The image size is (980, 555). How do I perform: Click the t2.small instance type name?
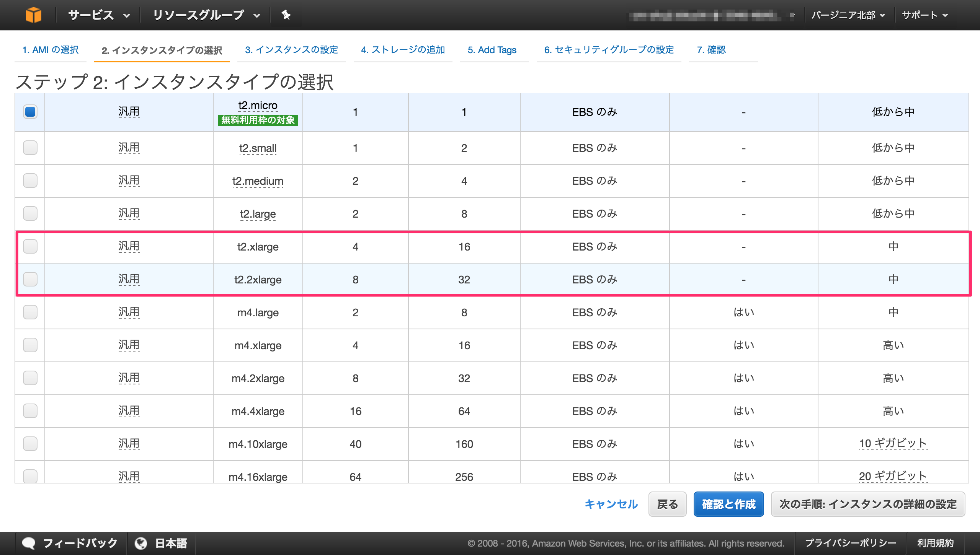click(258, 148)
